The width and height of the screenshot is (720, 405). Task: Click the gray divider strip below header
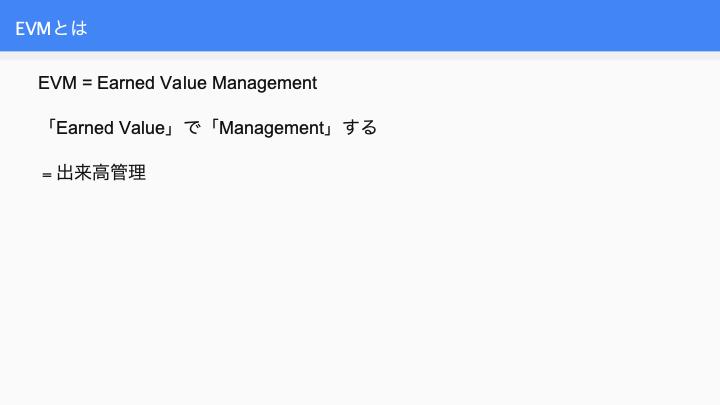pyautogui.click(x=360, y=56)
